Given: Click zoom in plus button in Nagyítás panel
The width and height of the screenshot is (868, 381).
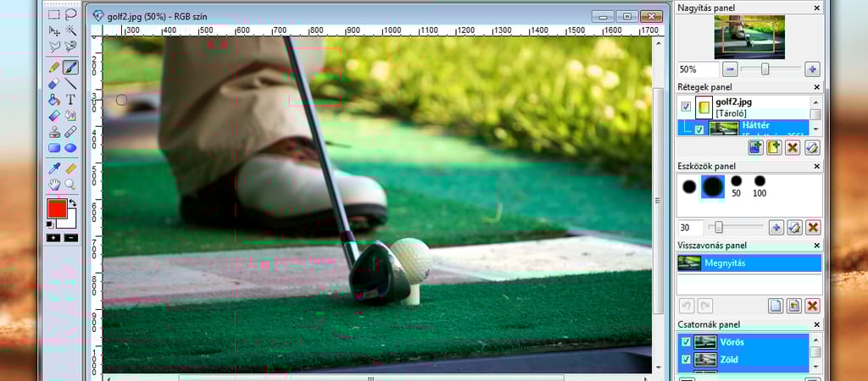Looking at the screenshot, I should [x=812, y=69].
